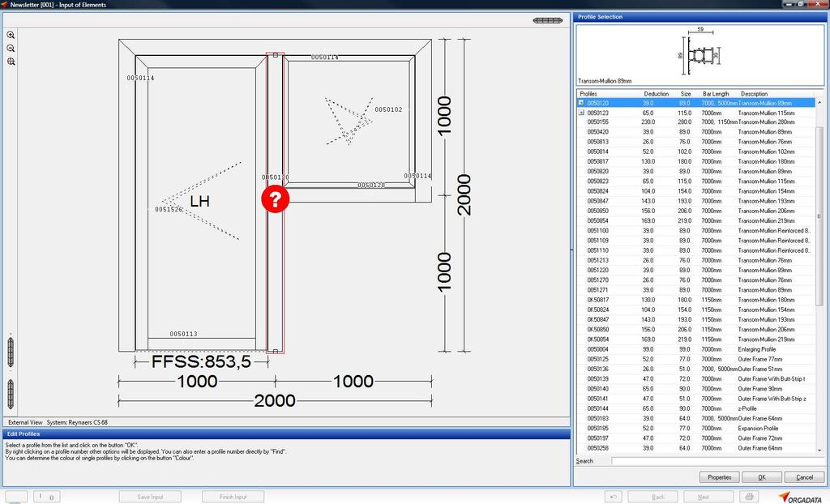Click the printer icon next to Next
This screenshot has height=504, width=830.
[749, 497]
